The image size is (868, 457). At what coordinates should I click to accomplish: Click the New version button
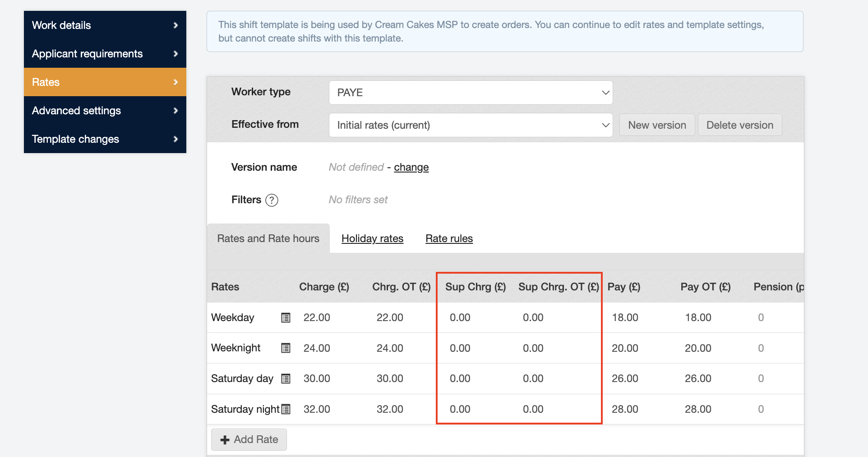pos(657,125)
